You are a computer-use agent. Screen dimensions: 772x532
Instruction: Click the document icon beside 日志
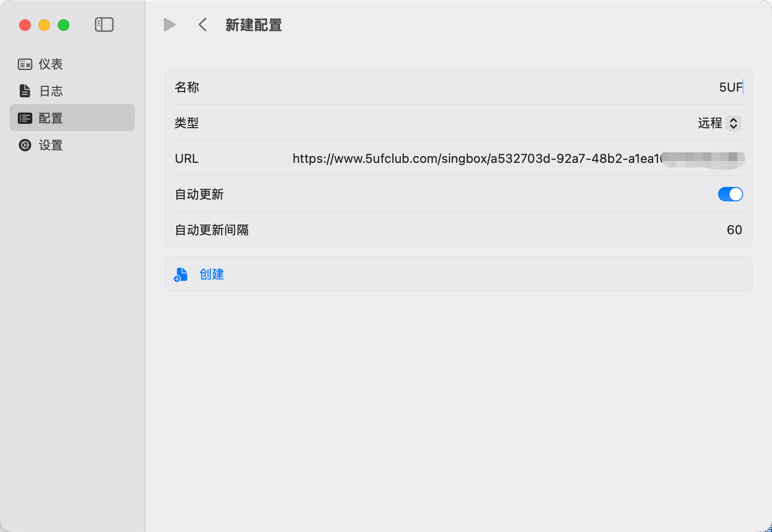tap(25, 91)
